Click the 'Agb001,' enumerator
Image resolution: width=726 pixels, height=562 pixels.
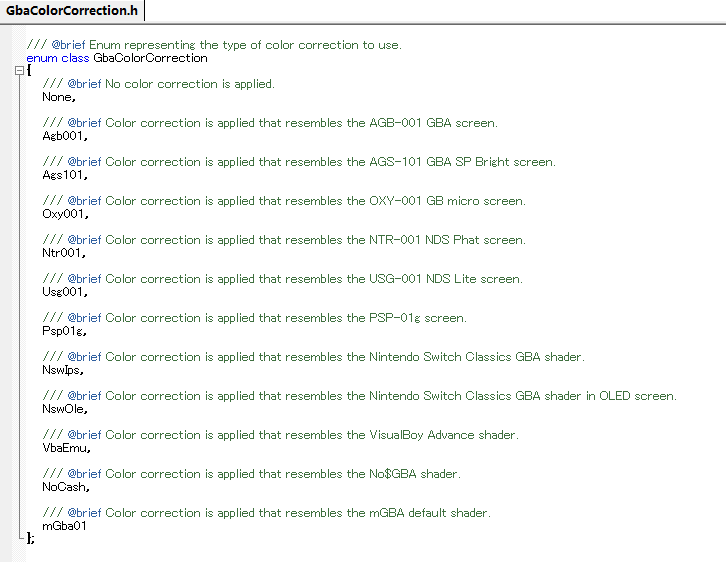pyautogui.click(x=65, y=136)
